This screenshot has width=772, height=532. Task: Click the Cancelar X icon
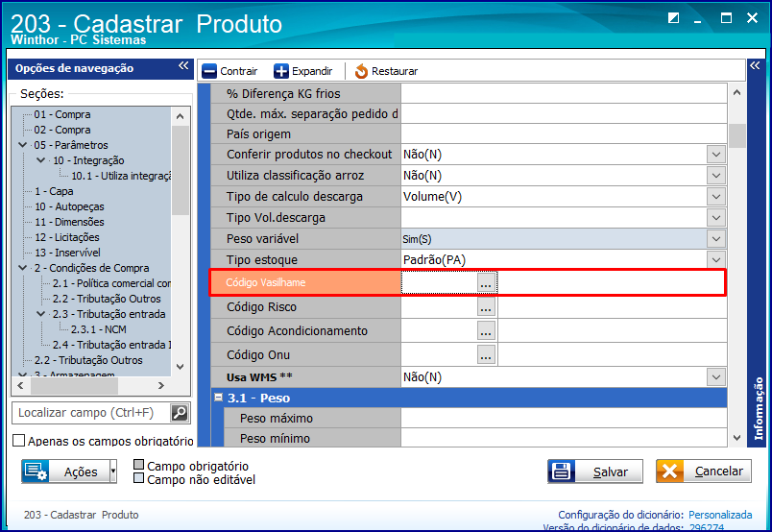[669, 472]
